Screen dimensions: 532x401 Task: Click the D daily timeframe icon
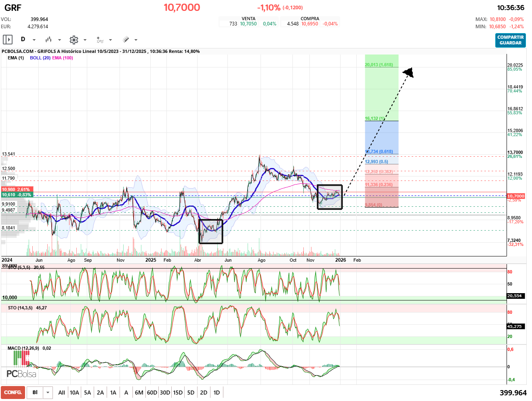23,39
